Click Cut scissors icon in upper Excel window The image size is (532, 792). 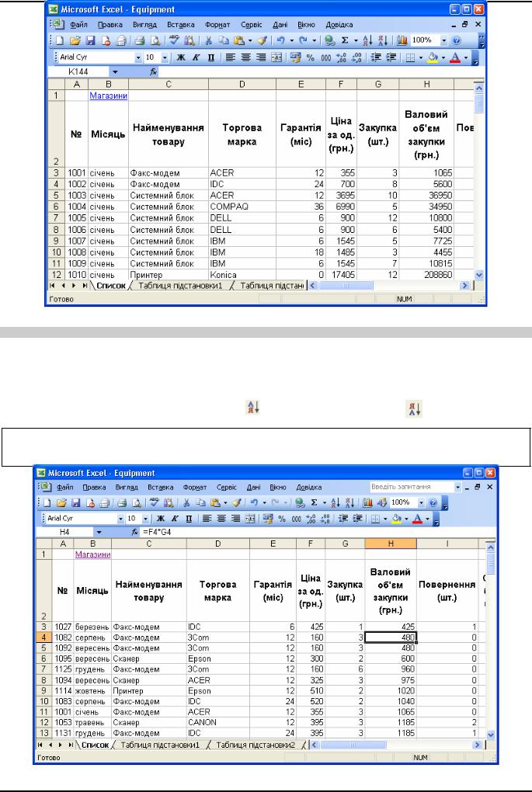coord(208,40)
